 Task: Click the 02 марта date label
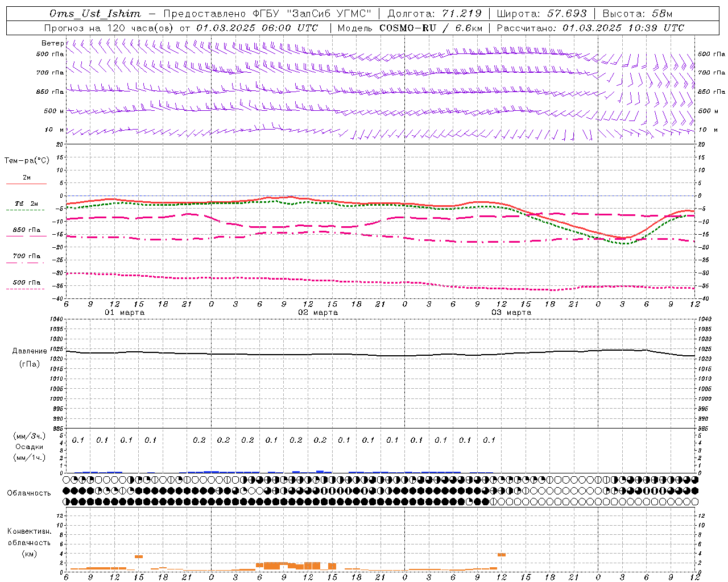(x=318, y=312)
